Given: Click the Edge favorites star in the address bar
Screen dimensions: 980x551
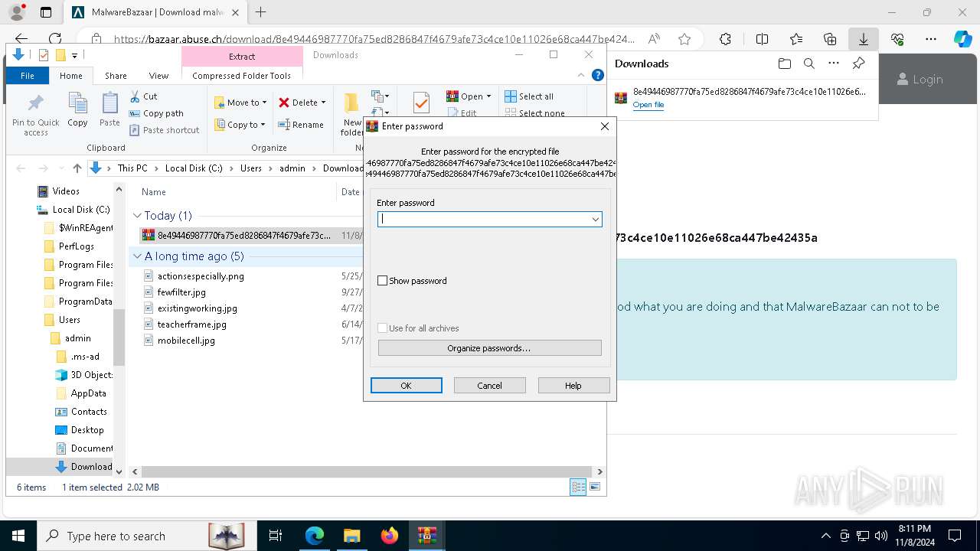Looking at the screenshot, I should 684,39.
